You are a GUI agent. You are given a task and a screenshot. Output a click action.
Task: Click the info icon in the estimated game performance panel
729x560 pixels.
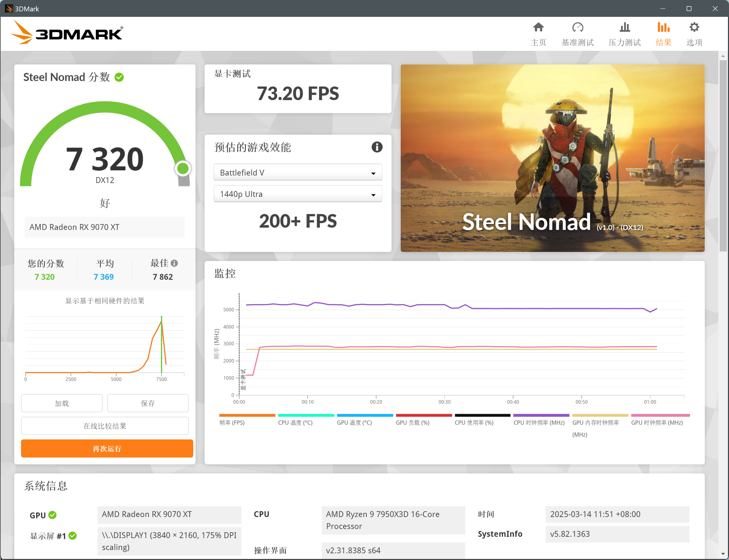click(377, 147)
